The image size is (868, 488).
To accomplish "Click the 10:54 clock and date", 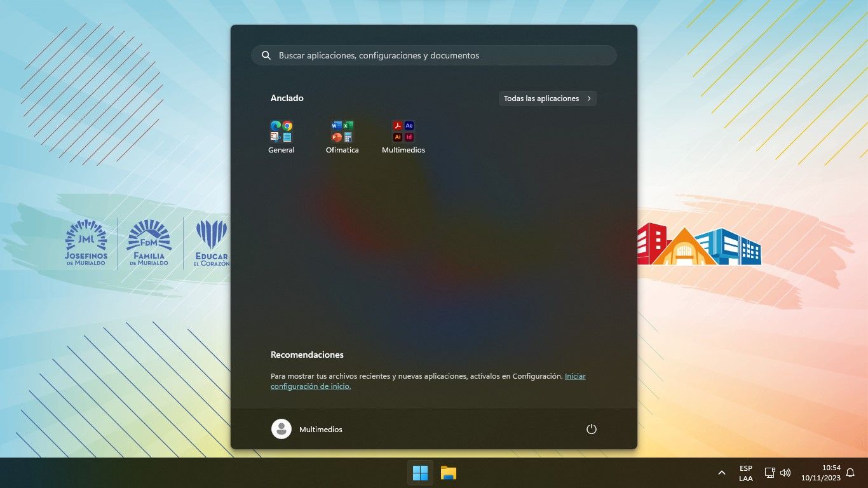I will [821, 473].
